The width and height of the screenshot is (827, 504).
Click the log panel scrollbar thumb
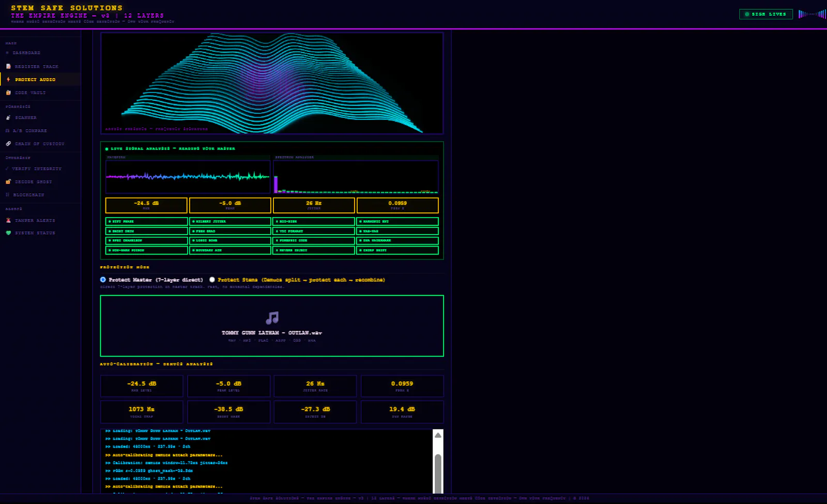click(438, 473)
